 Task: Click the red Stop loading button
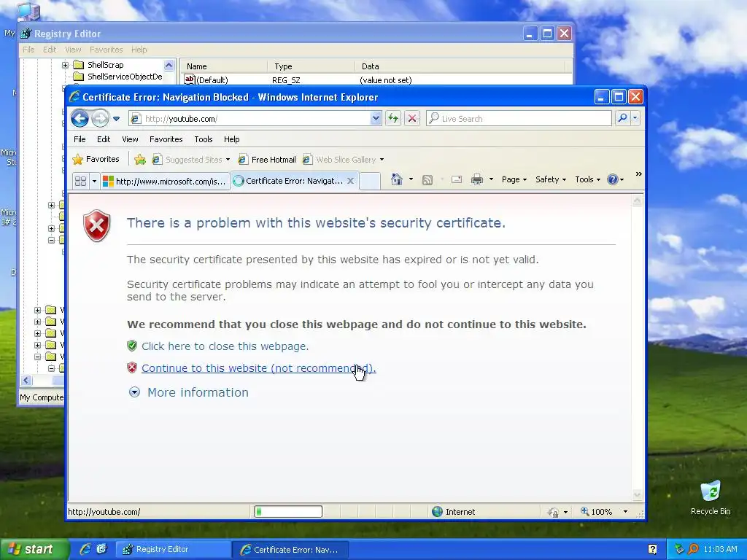(412, 119)
